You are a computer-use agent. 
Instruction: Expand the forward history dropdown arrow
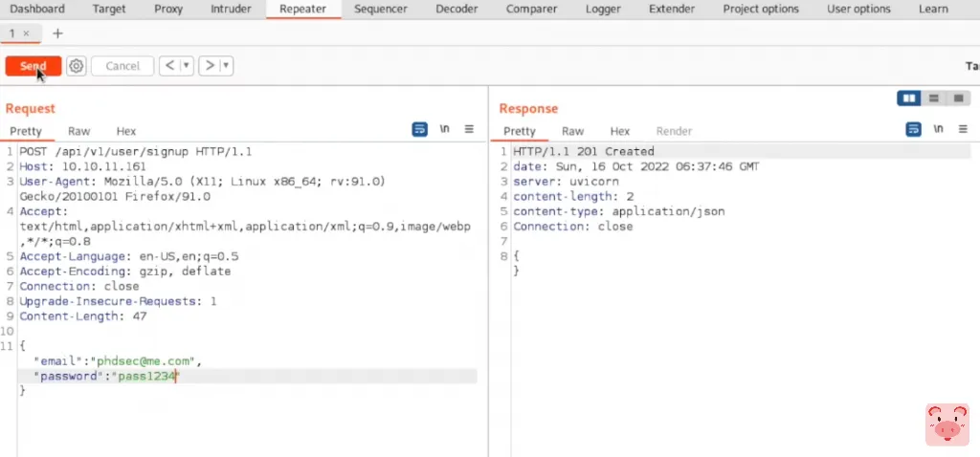coord(226,66)
